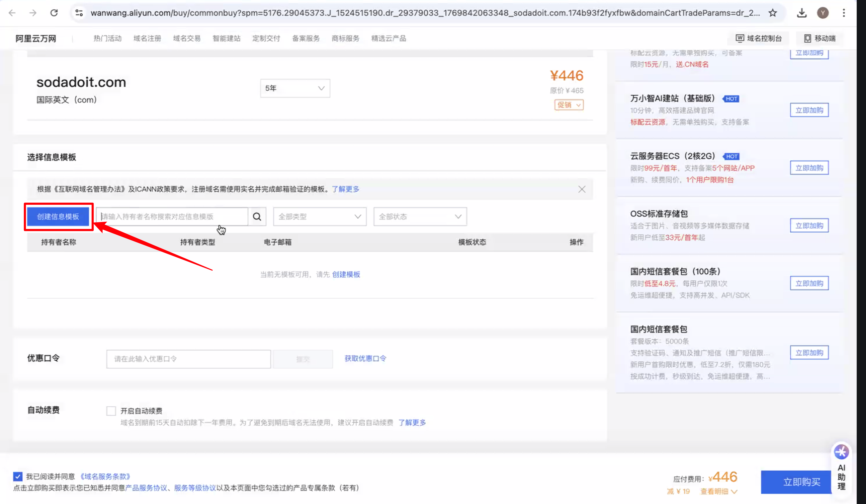Add 万小智AI建站 with 立即加购
The width and height of the screenshot is (866, 504).
(809, 110)
